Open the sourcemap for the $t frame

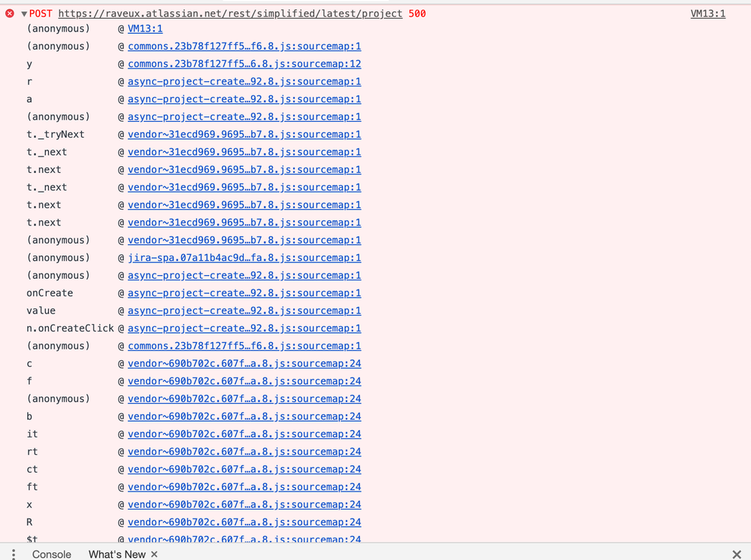coord(244,539)
